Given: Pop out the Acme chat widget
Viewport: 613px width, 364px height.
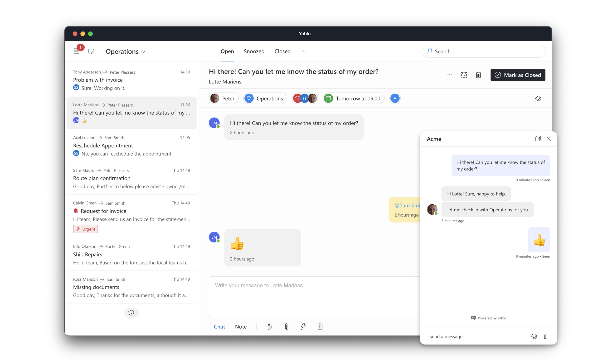Looking at the screenshot, I should coord(538,139).
